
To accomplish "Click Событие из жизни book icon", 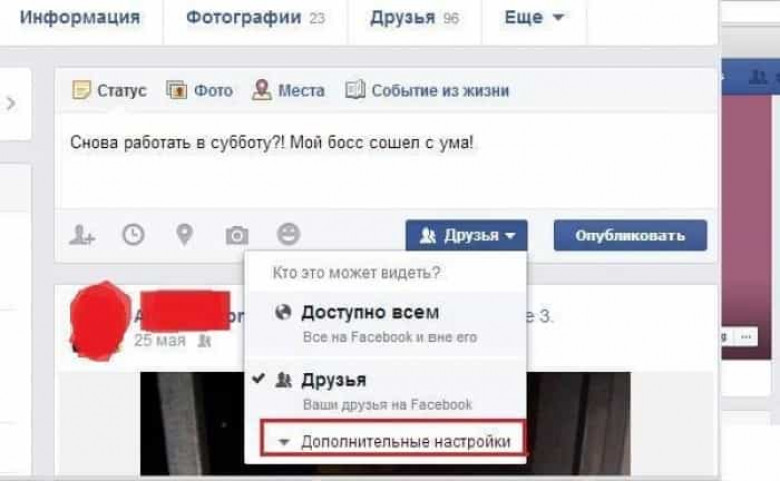I will point(355,90).
